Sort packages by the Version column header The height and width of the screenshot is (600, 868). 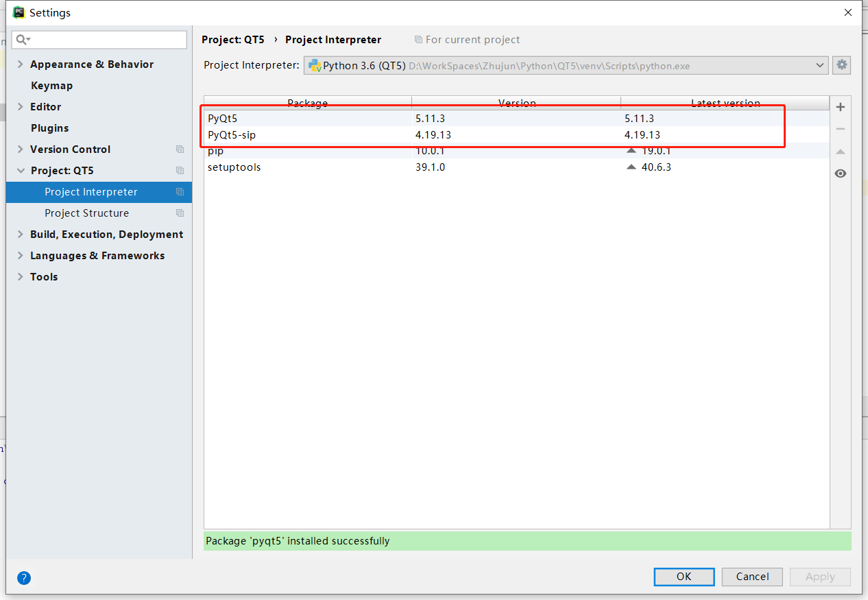tap(517, 103)
